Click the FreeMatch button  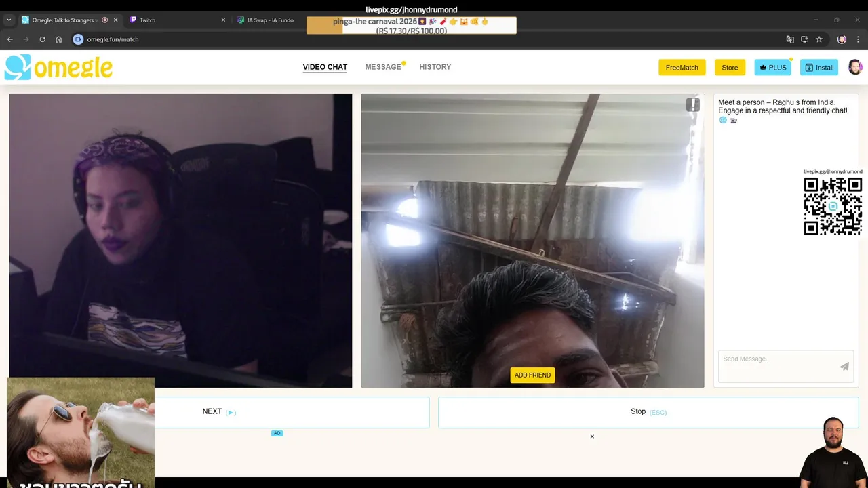[682, 67]
